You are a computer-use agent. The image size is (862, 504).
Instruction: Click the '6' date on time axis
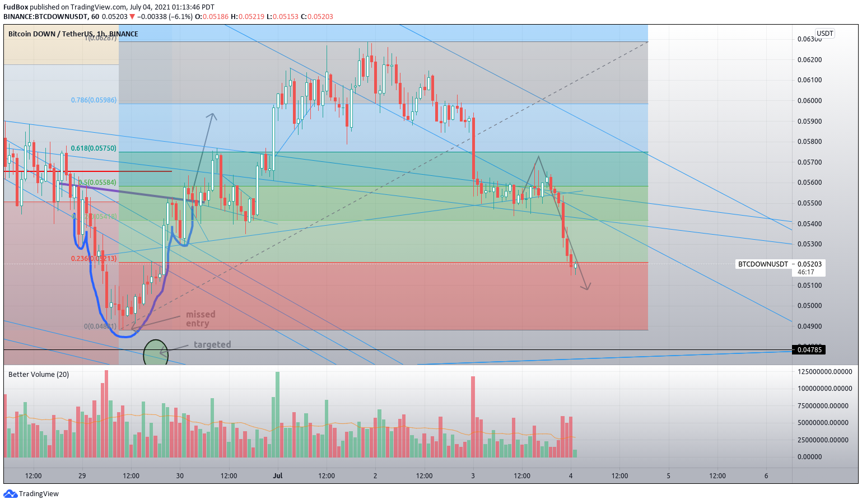(x=766, y=476)
